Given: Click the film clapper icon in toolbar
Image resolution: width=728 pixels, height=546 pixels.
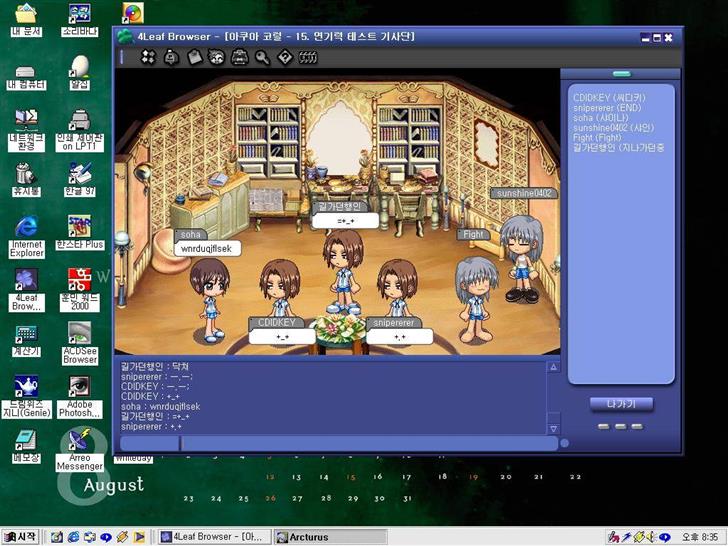Looking at the screenshot, I should 308,58.
